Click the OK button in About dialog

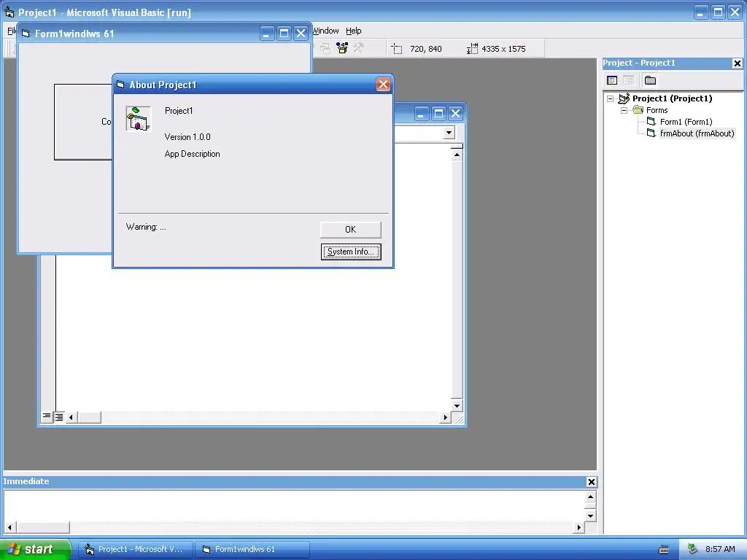pos(350,230)
